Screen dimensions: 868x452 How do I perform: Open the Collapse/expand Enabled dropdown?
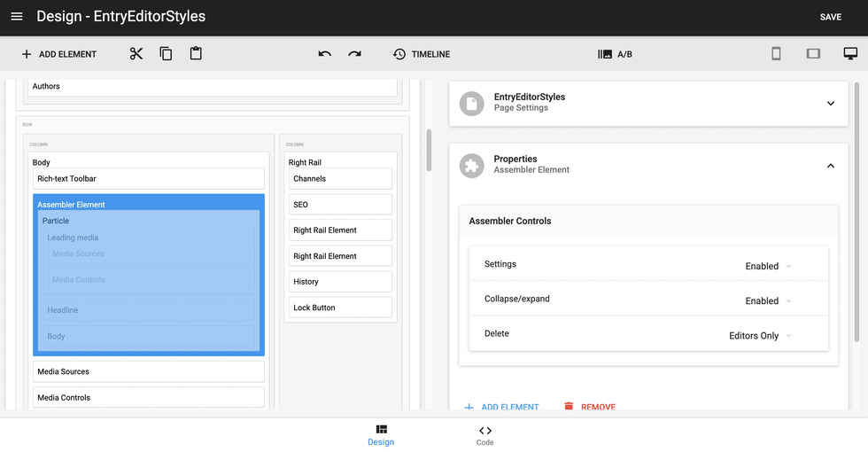pos(768,301)
